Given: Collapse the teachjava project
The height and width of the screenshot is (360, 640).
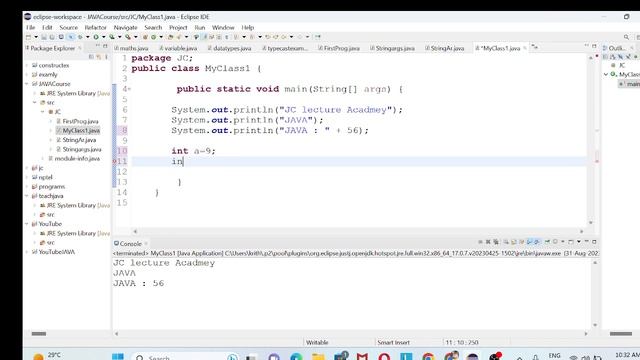Looking at the screenshot, I should (x=27, y=196).
